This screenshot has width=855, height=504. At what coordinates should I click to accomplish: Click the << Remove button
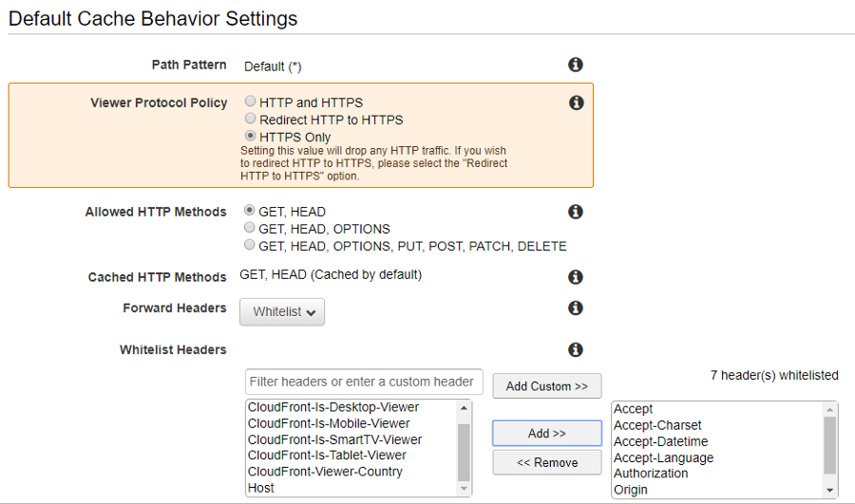point(546,462)
